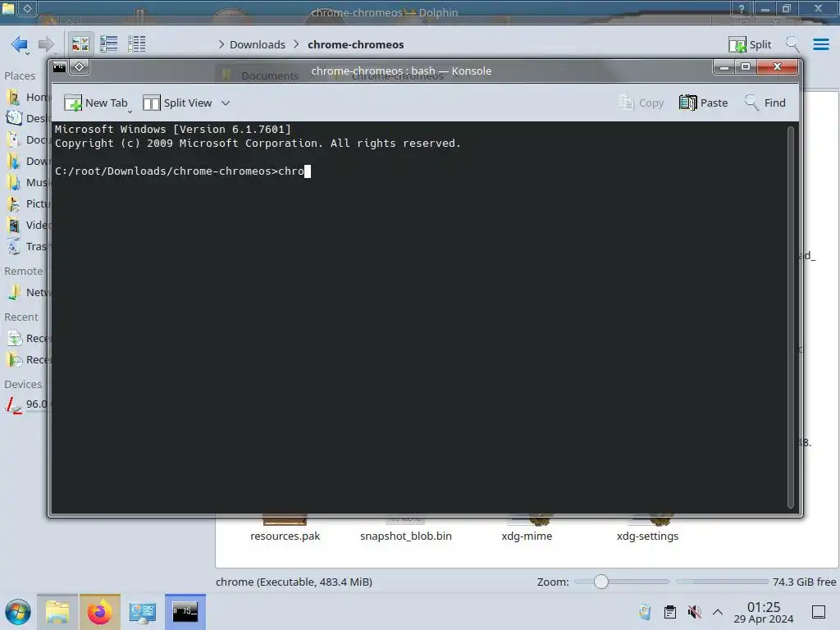Open the 96.0 device in sidebar
Image resolution: width=840 pixels, height=630 pixels.
pos(27,404)
